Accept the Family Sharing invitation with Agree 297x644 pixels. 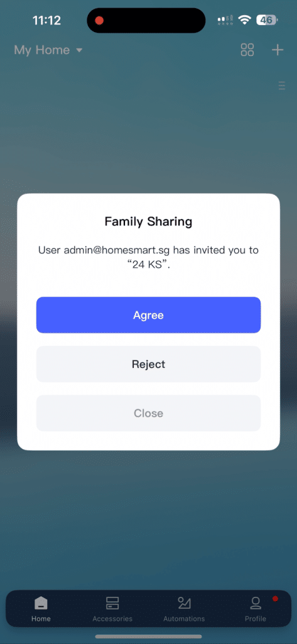pyautogui.click(x=148, y=315)
